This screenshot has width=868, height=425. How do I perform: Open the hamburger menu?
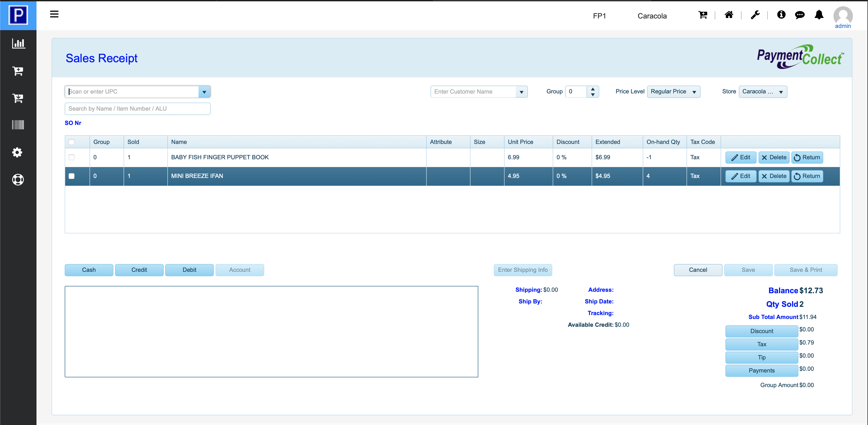click(x=54, y=14)
